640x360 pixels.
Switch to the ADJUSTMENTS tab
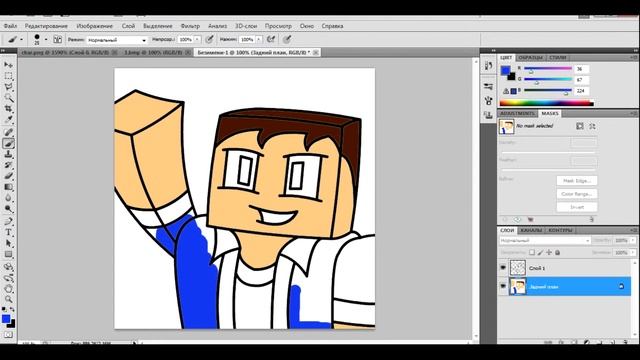tap(518, 113)
